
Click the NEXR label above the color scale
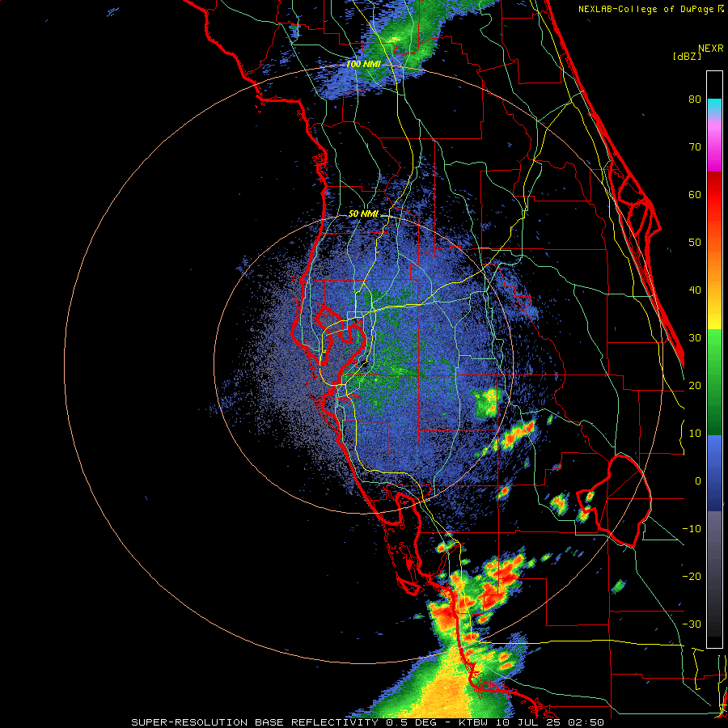coord(710,49)
